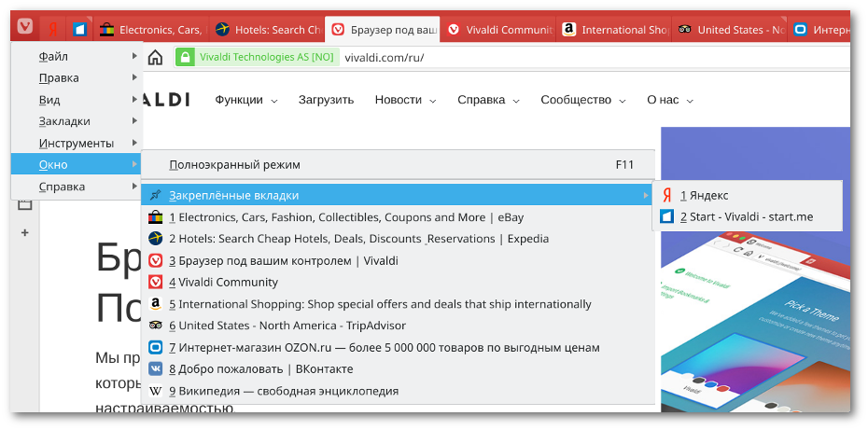Open the pinned start.me tab
This screenshot has height=430, width=868.
pos(80,29)
